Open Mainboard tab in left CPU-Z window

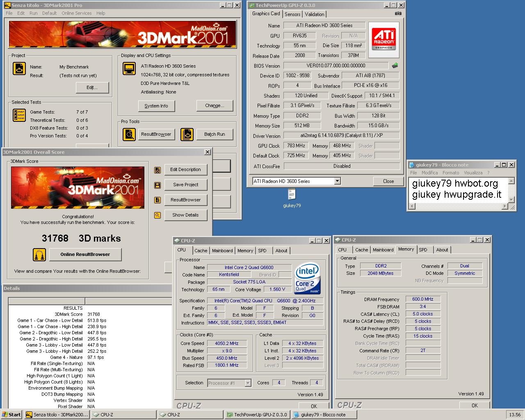point(222,251)
